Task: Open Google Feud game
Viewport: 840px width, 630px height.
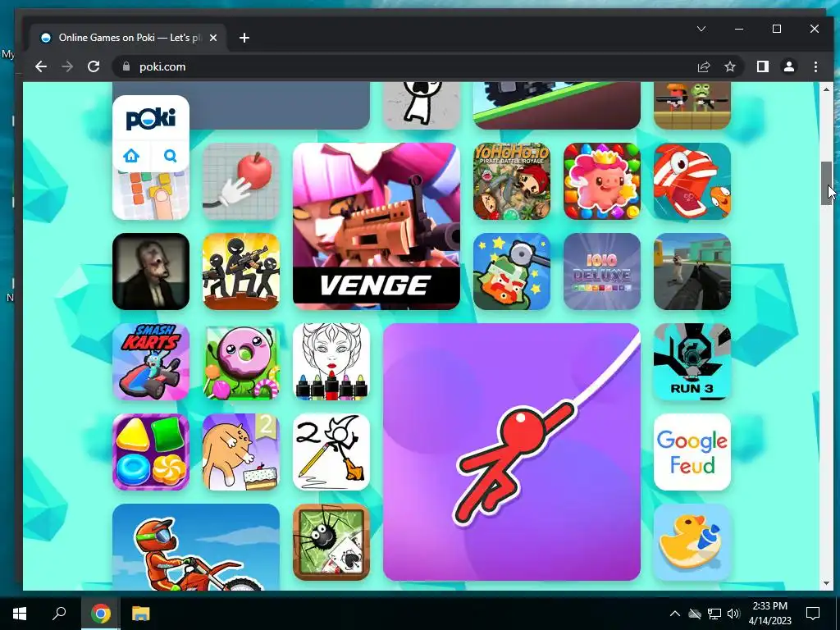Action: tap(692, 452)
